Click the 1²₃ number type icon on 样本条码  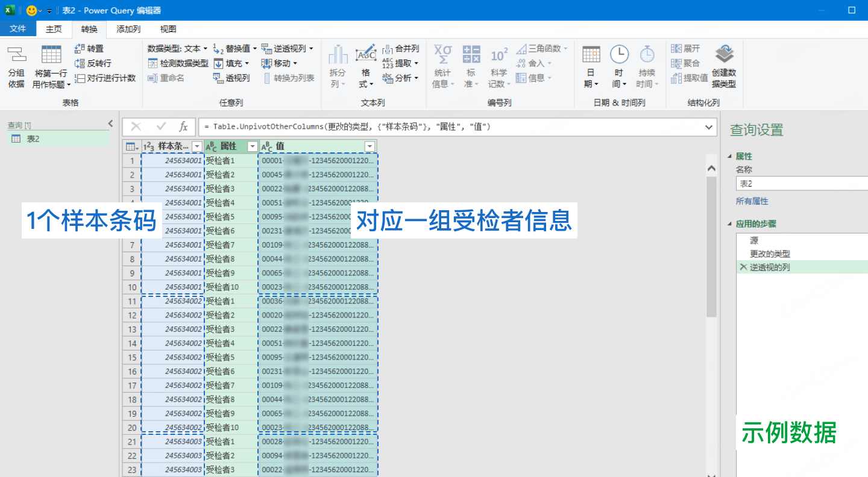(x=153, y=146)
